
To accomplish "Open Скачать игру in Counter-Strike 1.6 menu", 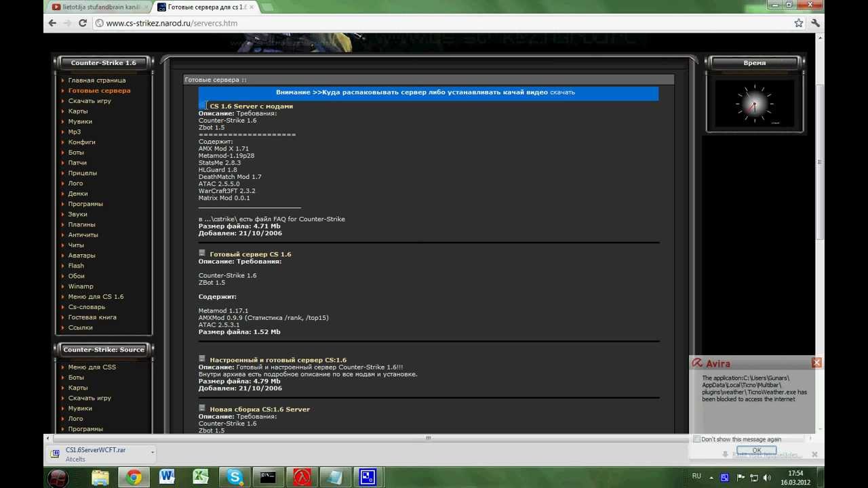I will click(90, 101).
